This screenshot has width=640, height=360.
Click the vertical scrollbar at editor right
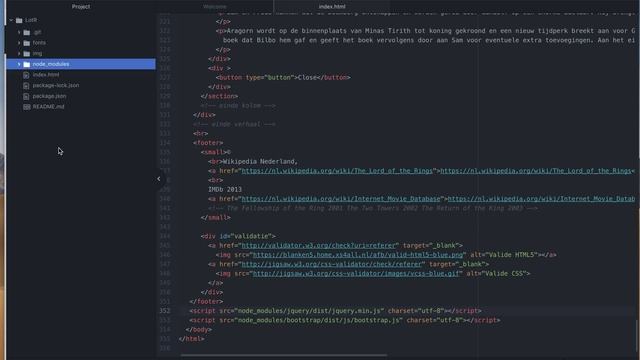pyautogui.click(x=637, y=337)
